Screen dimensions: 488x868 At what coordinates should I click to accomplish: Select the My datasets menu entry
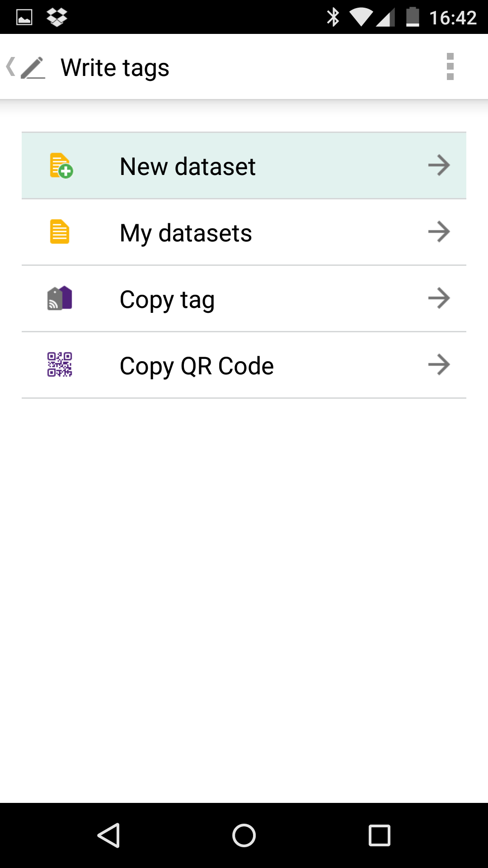[x=244, y=232]
